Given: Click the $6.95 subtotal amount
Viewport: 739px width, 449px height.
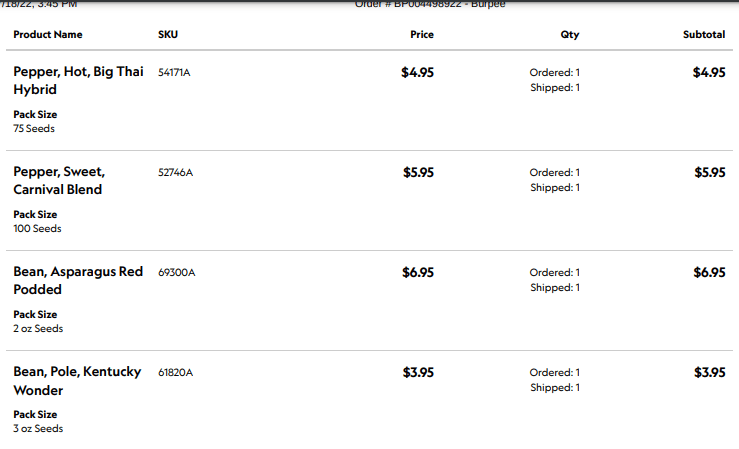Looking at the screenshot, I should [x=709, y=272].
